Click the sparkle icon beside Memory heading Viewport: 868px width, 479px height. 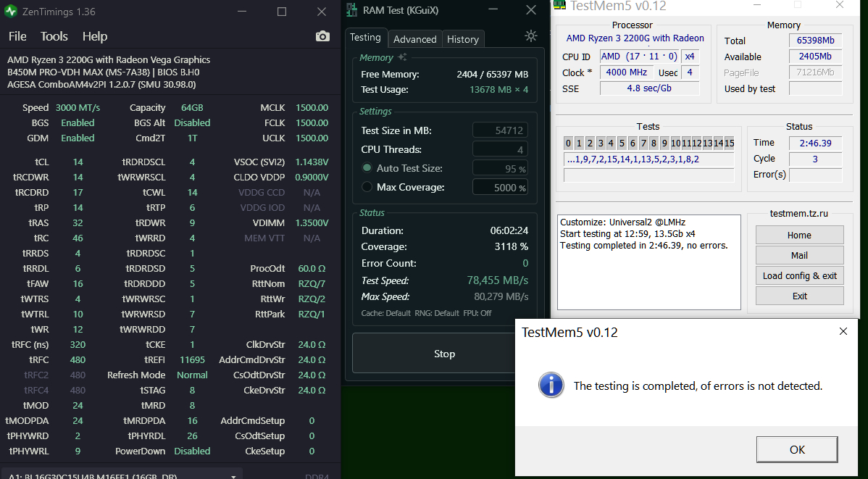402,57
